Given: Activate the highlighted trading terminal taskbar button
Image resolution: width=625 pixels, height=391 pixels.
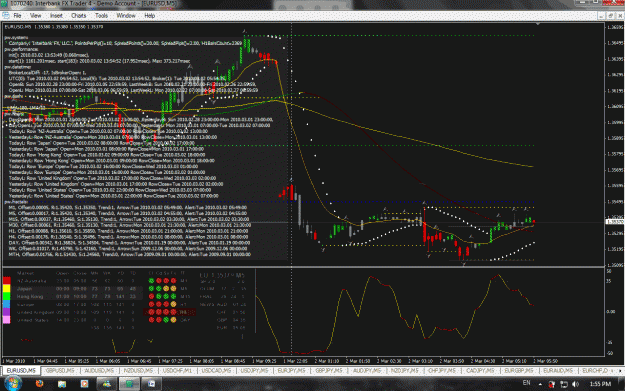Looking at the screenshot, I should (x=129, y=384).
